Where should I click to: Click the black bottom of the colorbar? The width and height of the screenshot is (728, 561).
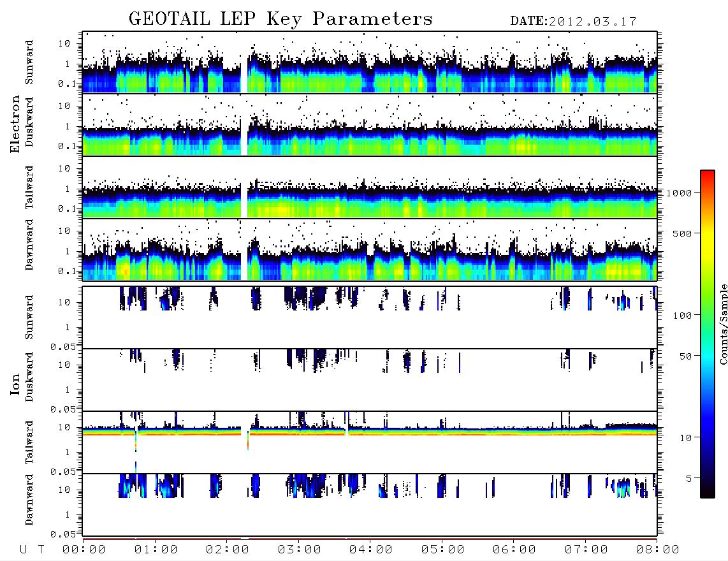[707, 490]
